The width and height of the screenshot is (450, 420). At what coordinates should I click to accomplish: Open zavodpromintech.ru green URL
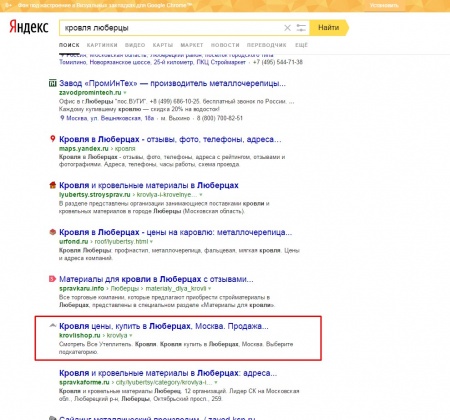tap(90, 92)
